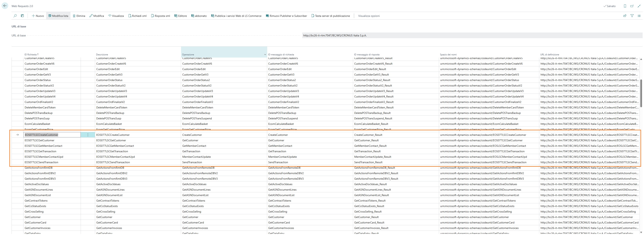Select ID cell EOS077LSCGetMemberContact
Screen dimensions: 644x236
(52, 146)
